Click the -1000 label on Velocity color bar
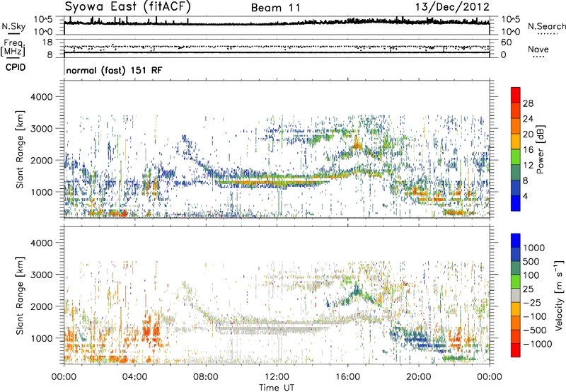The width and height of the screenshot is (566, 392). click(537, 344)
